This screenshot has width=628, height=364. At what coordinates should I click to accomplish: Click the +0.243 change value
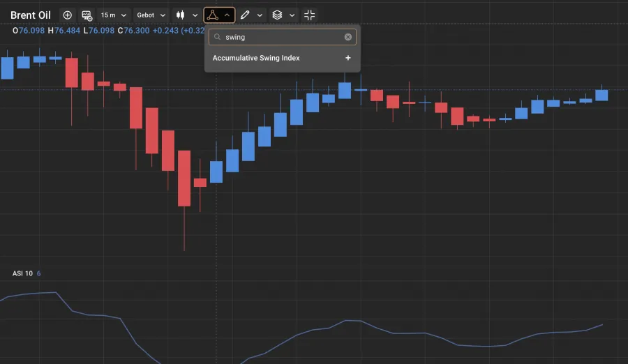tap(165, 31)
